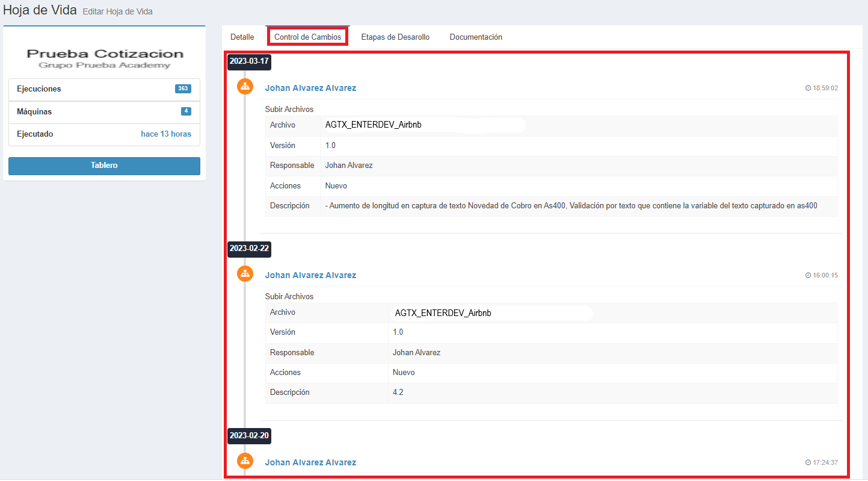
Task: Click the 16:00:15 timestamp
Action: coord(825,275)
